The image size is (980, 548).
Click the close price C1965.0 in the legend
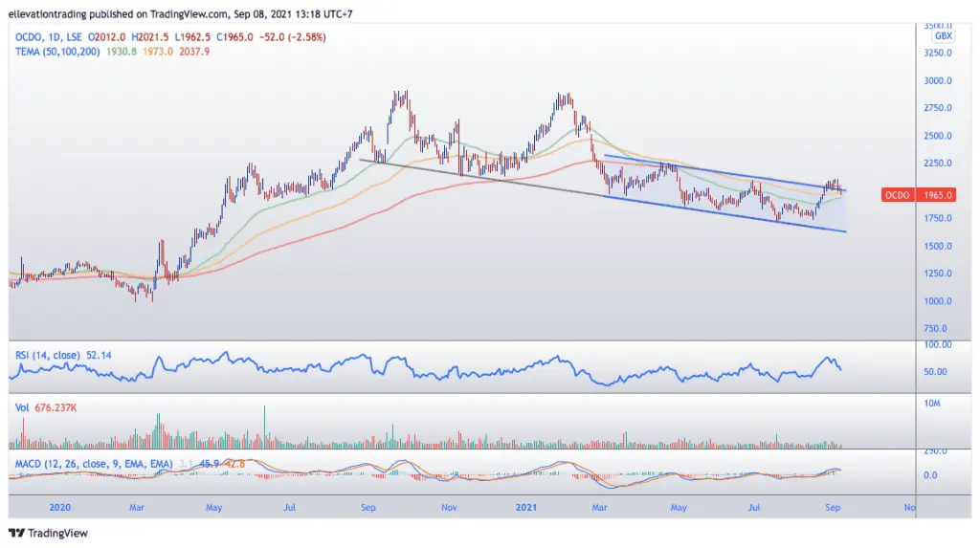(235, 37)
